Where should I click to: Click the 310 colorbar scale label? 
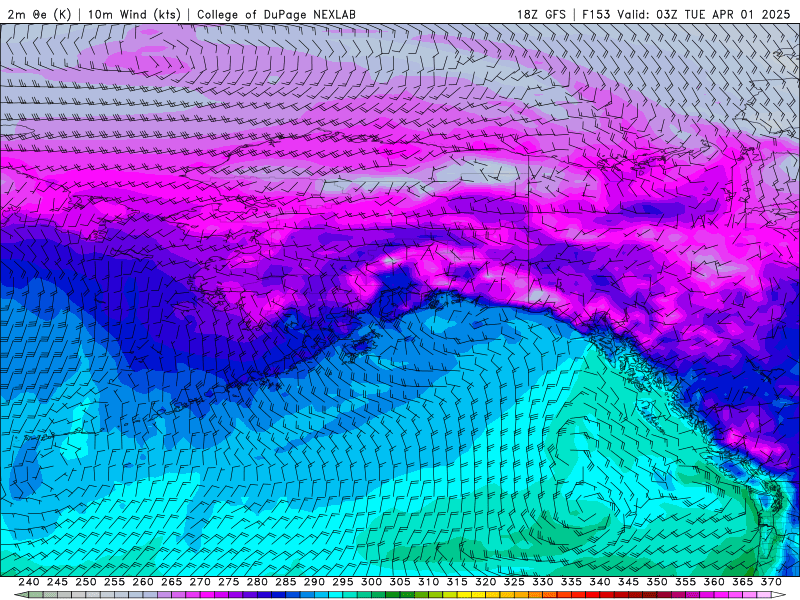[429, 582]
